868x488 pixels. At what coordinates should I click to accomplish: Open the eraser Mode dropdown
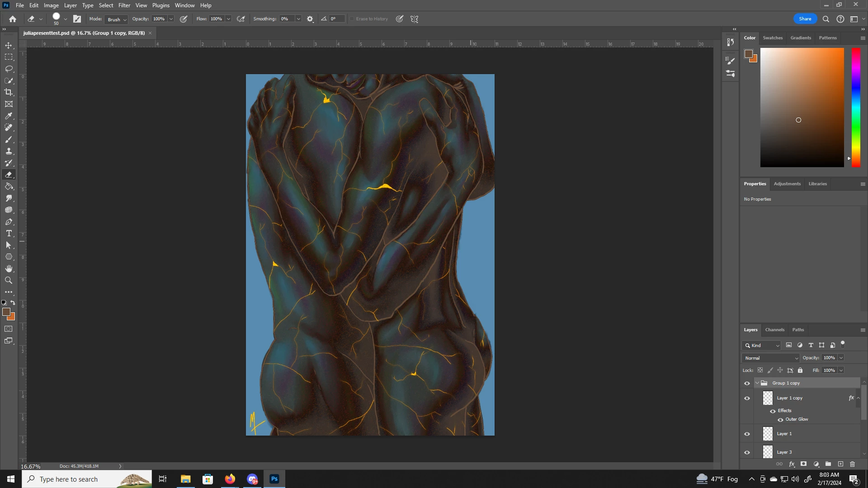pos(116,19)
